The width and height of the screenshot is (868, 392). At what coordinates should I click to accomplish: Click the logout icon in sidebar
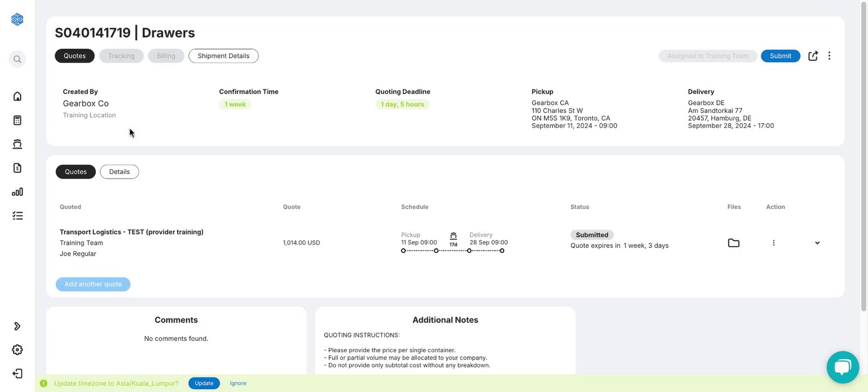point(17,373)
